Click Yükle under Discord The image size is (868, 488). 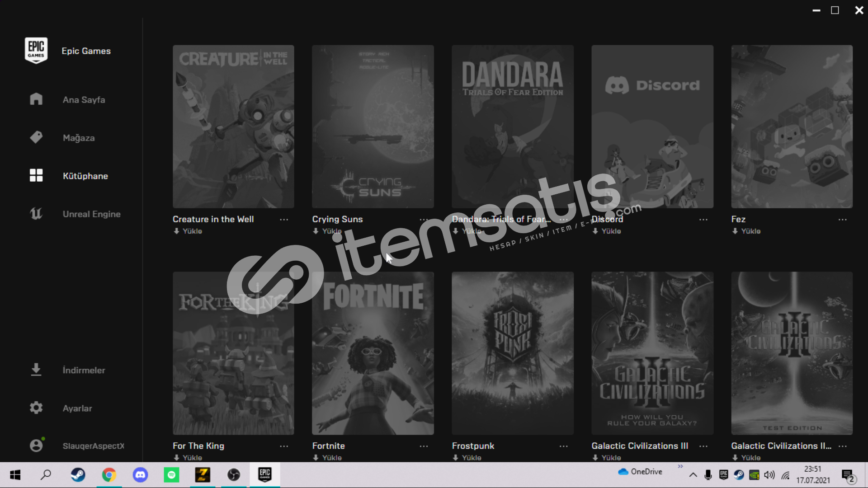[x=607, y=231]
